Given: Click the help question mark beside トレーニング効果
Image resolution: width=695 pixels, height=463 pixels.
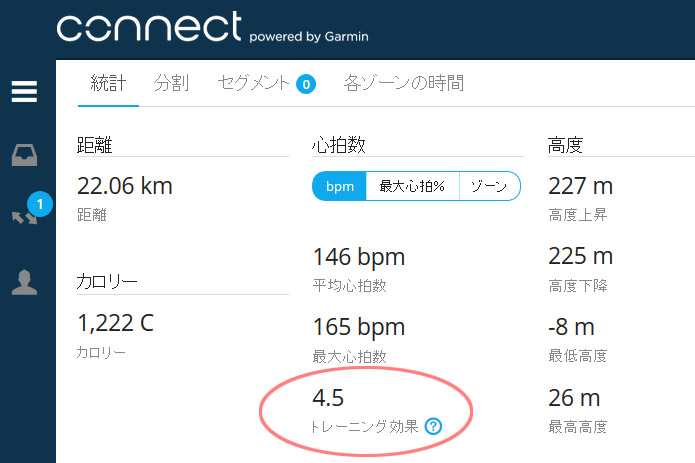Looking at the screenshot, I should pos(433,426).
